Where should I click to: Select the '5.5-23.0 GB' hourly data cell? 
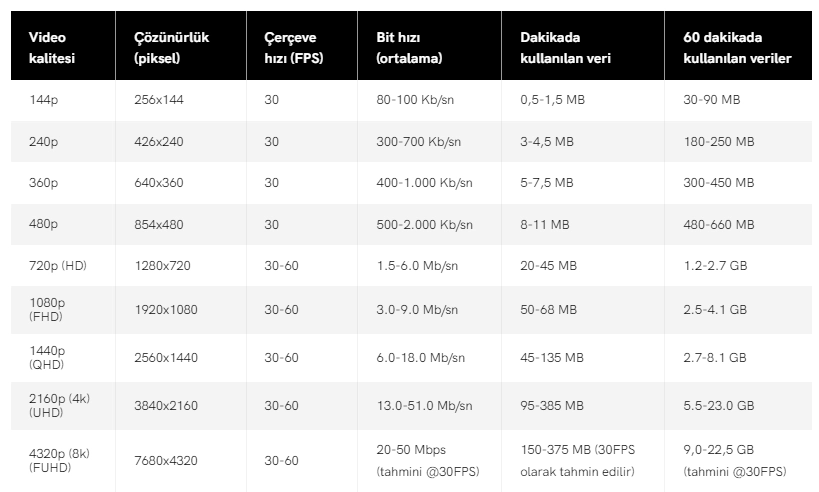[718, 405]
